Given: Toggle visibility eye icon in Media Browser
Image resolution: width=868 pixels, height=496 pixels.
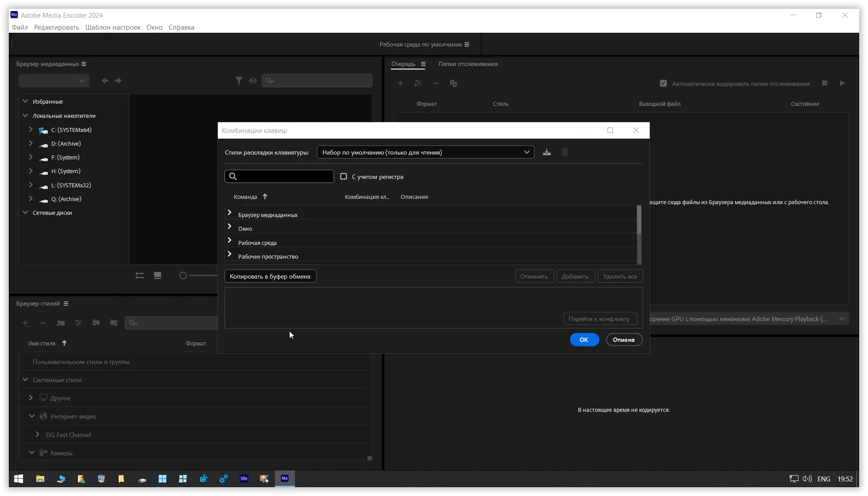Looking at the screenshot, I should 253,81.
